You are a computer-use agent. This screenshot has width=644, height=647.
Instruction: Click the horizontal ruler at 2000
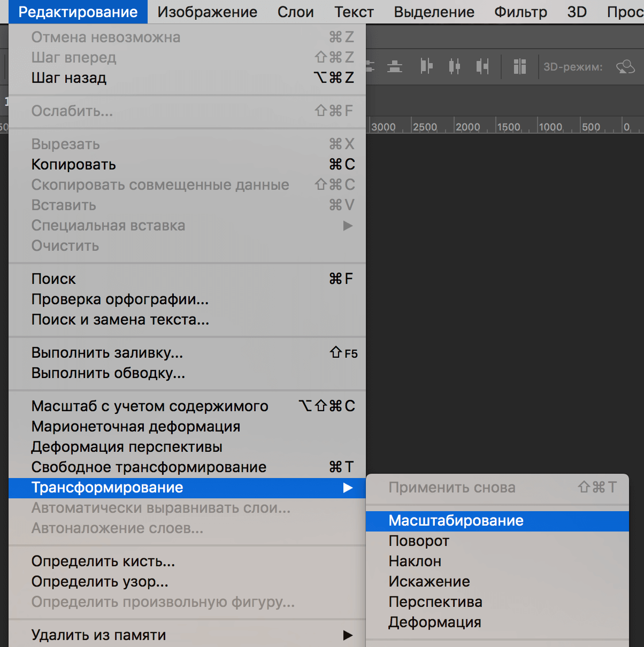click(468, 127)
